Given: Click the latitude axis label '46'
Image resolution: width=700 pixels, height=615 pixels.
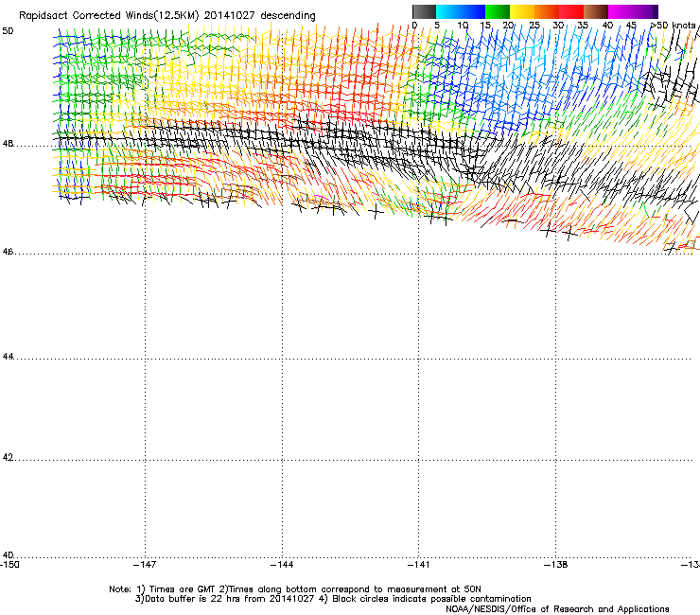Looking at the screenshot, I should click(x=8, y=252).
